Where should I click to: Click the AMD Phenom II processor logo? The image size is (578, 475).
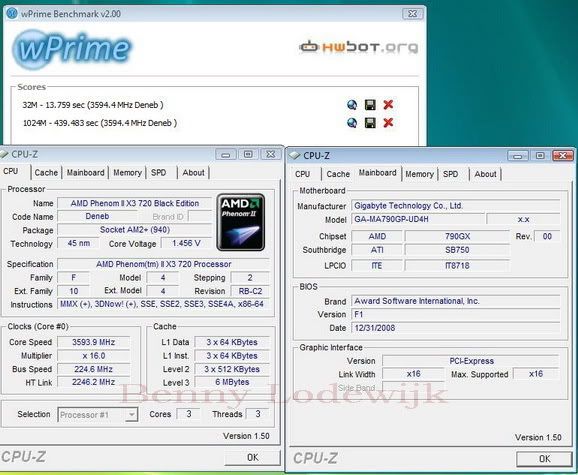tap(241, 222)
